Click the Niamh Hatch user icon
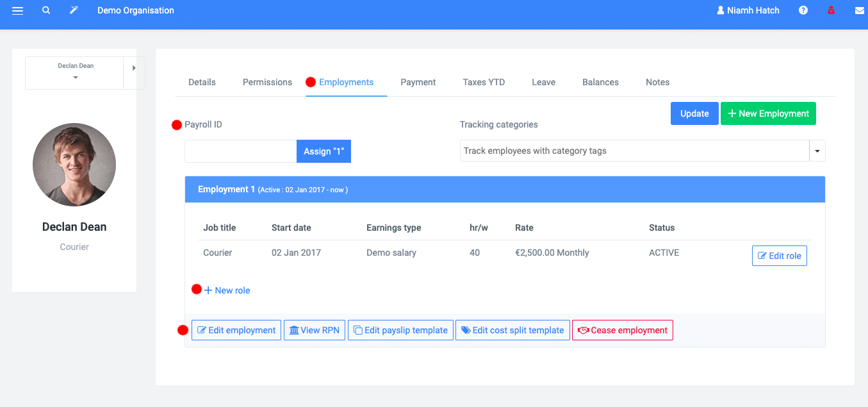868x407 pixels. (x=720, y=10)
